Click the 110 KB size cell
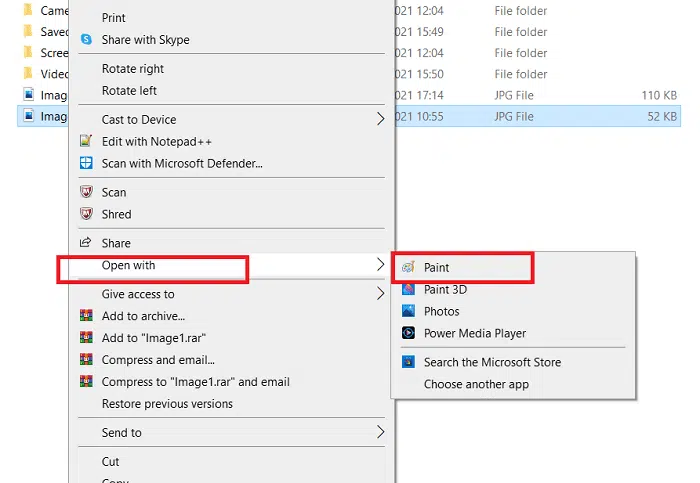The height and width of the screenshot is (483, 700). click(x=659, y=95)
